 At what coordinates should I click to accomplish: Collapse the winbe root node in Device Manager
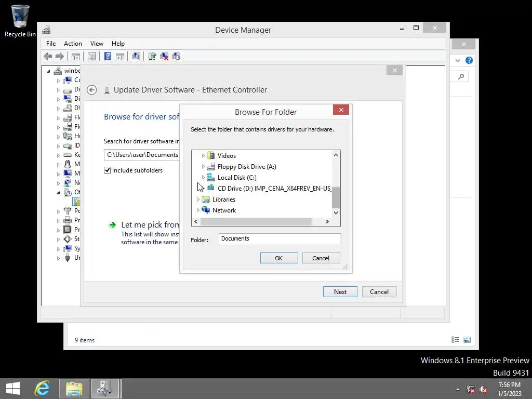click(48, 71)
